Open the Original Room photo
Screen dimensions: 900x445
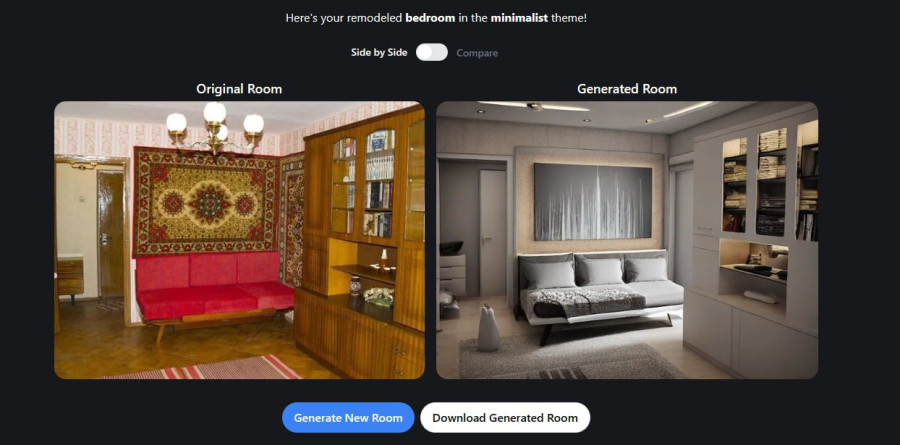click(x=239, y=240)
